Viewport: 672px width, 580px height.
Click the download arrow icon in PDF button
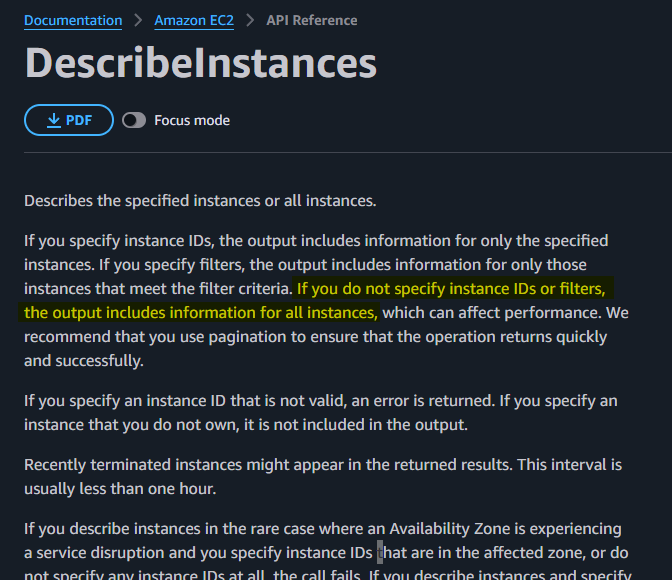(x=54, y=120)
